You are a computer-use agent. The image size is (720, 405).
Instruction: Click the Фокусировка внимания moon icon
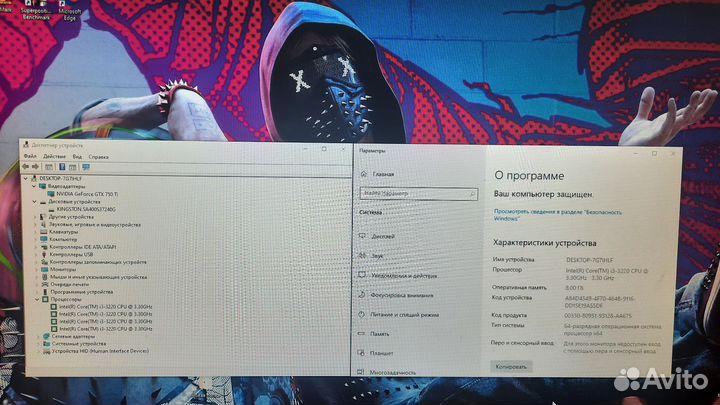pos(361,295)
